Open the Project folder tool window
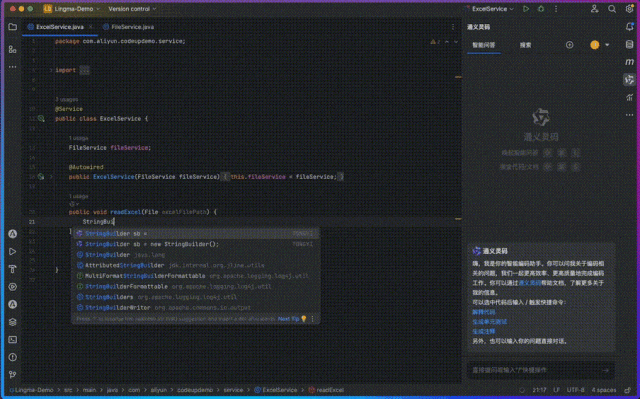Image resolution: width=640 pixels, height=399 pixels. pos(13,27)
